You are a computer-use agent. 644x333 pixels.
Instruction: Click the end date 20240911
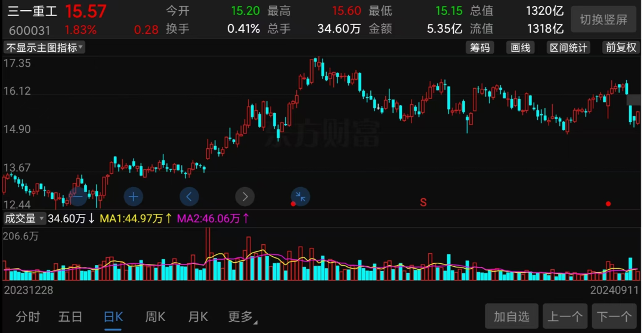click(615, 290)
